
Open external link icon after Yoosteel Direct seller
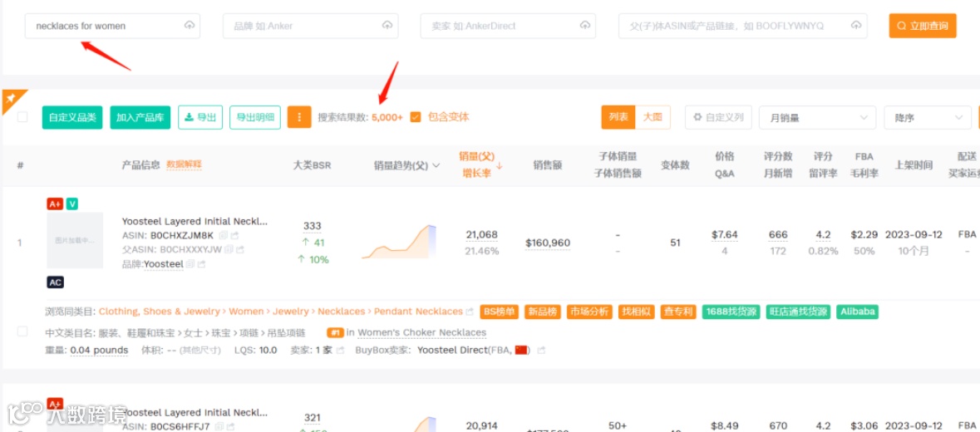[x=541, y=351]
